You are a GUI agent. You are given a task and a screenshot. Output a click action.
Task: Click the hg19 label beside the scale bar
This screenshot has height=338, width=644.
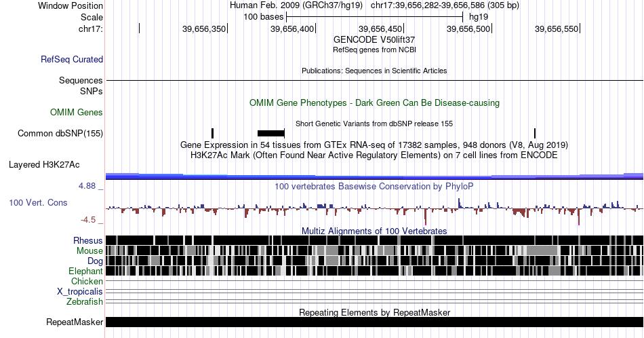click(479, 17)
